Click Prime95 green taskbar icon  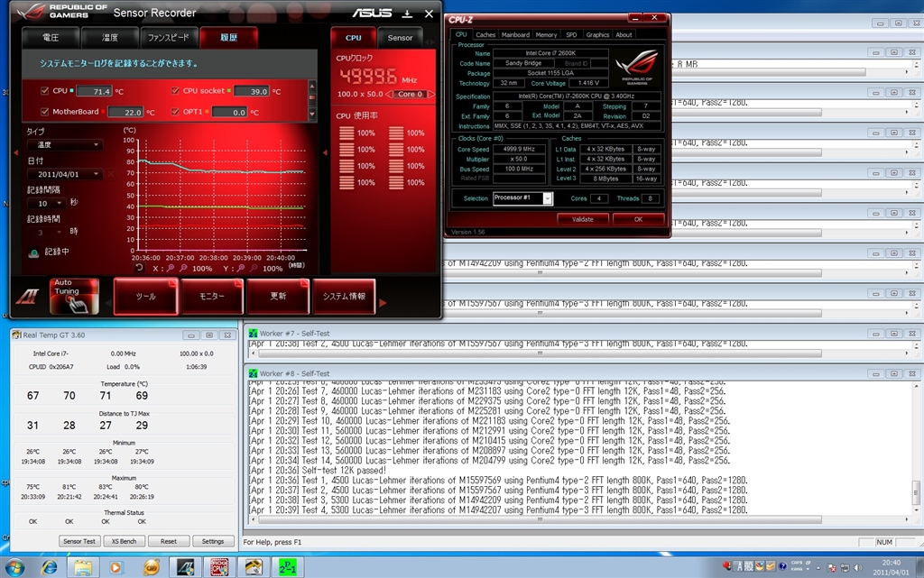click(x=288, y=567)
